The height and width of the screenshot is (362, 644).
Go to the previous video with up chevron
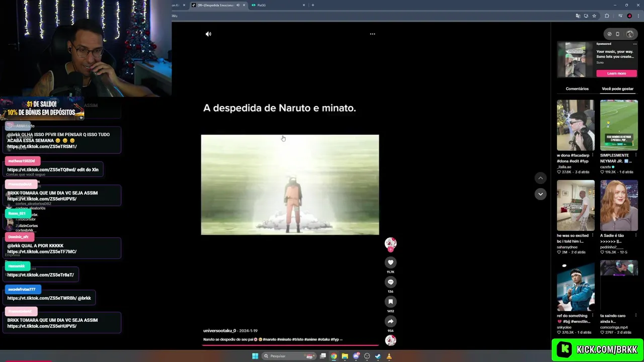(540, 178)
